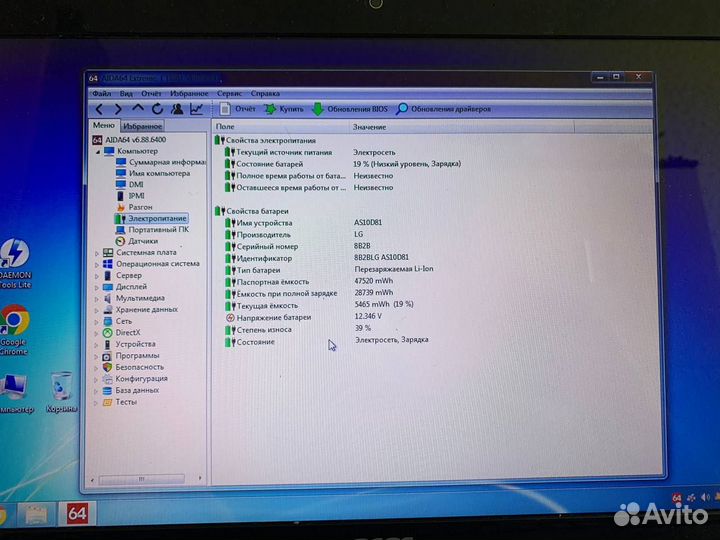The width and height of the screenshot is (720, 540).
Task: Select AIDA64 v6.88.6400 root tree node
Action: [129, 140]
